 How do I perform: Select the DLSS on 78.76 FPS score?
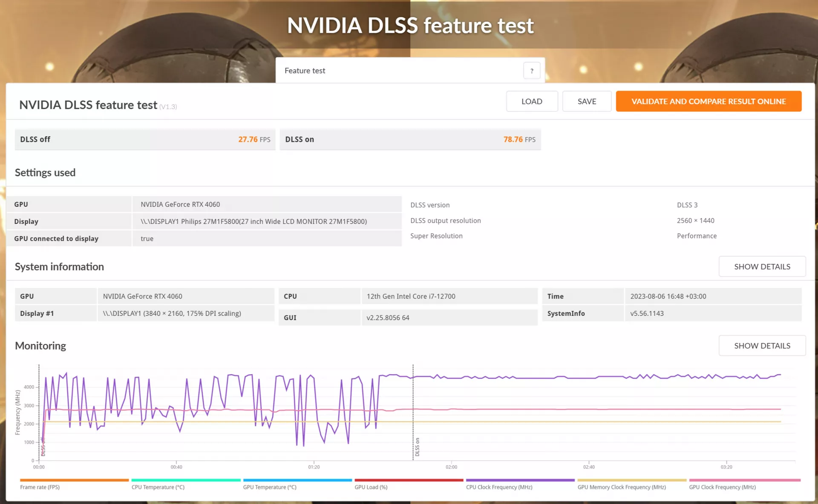click(410, 139)
